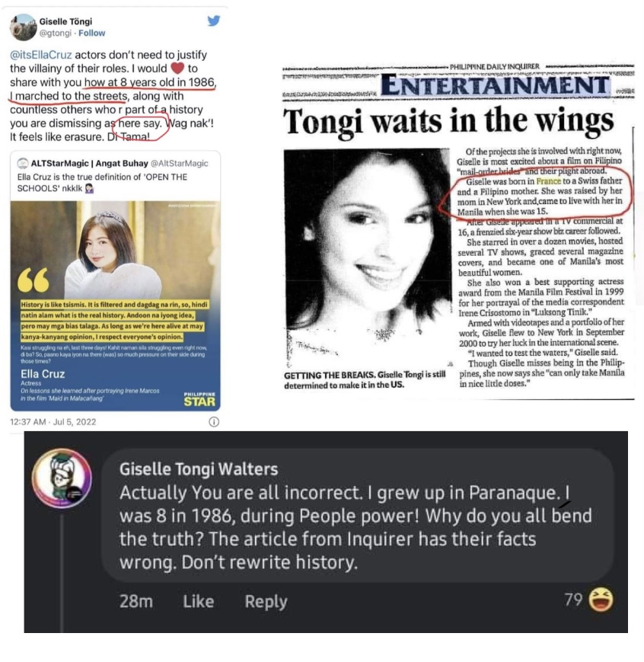Open Giselle Tongi Walters comment profile picture
The image size is (644, 662).
click(62, 478)
